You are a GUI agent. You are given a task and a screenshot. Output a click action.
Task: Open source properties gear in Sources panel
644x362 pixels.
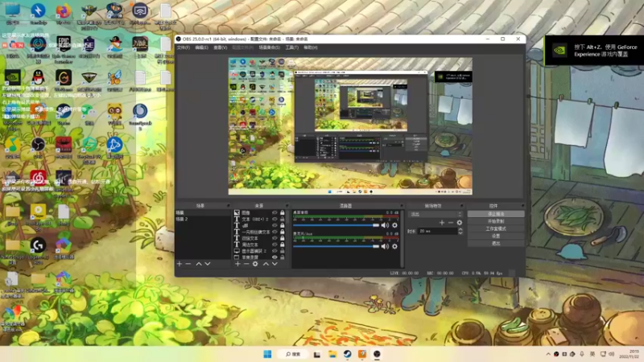(255, 264)
